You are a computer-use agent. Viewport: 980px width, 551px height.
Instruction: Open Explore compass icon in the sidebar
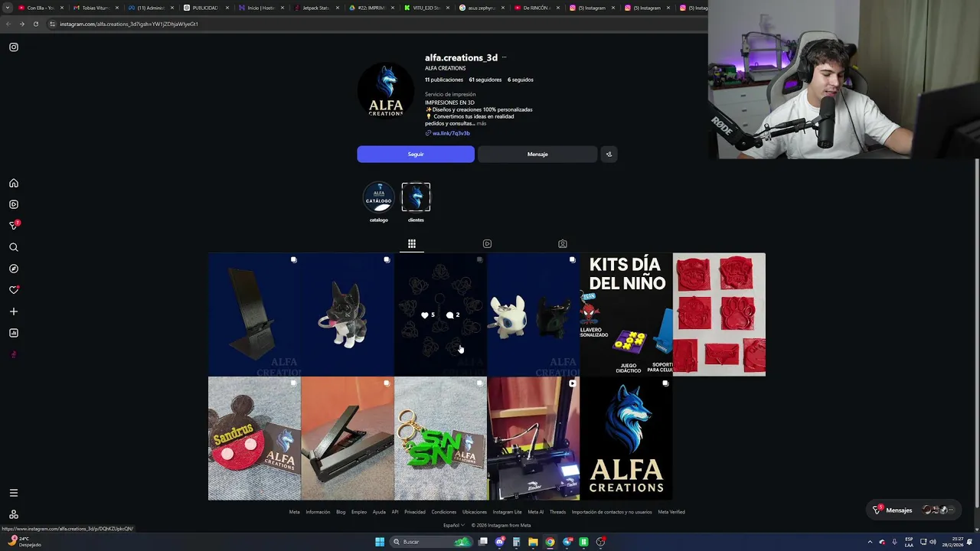[x=14, y=269]
